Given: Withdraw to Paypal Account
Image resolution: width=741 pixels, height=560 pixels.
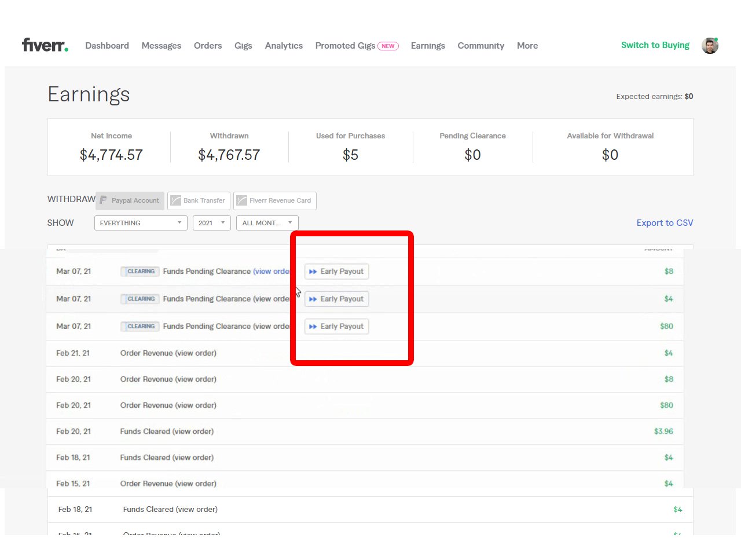Looking at the screenshot, I should pyautogui.click(x=130, y=200).
